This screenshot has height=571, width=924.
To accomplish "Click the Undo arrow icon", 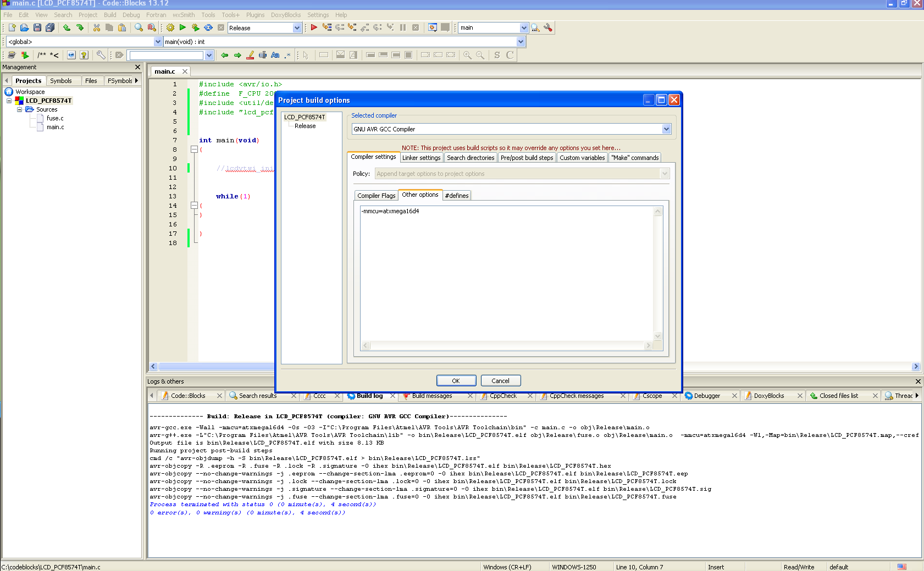I will coord(67,27).
